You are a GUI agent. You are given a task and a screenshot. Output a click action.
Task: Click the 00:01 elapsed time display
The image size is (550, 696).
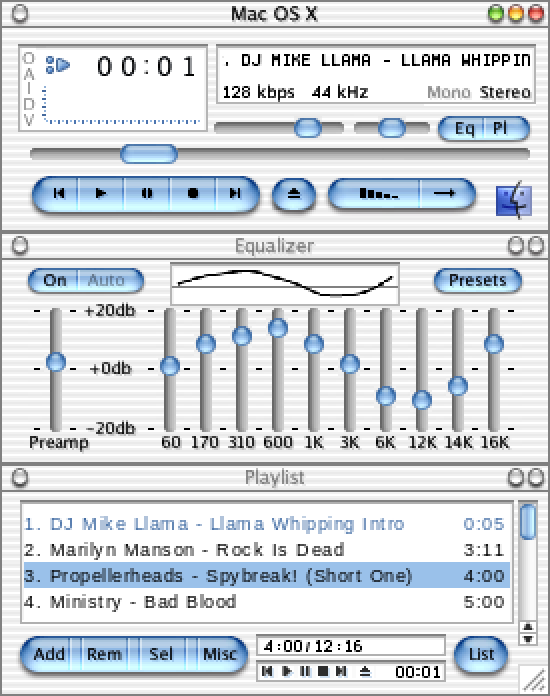[x=146, y=67]
